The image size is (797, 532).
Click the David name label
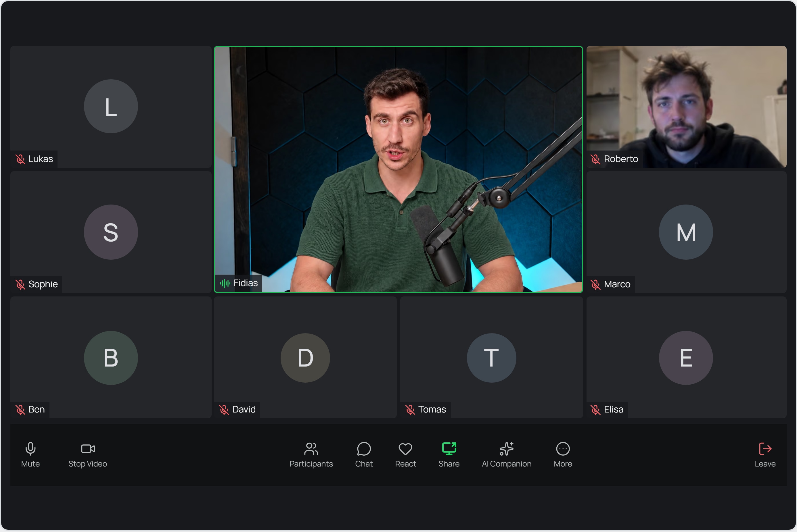tap(244, 409)
